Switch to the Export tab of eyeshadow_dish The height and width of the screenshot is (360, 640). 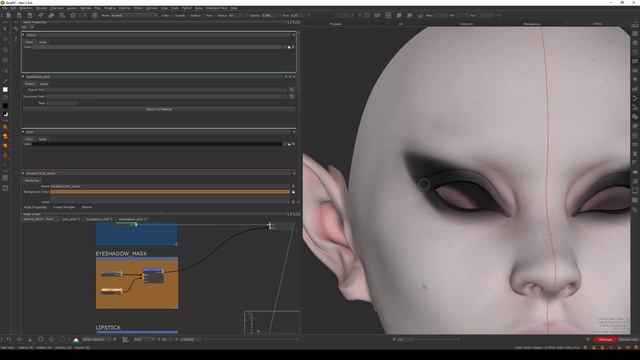[x=30, y=84]
